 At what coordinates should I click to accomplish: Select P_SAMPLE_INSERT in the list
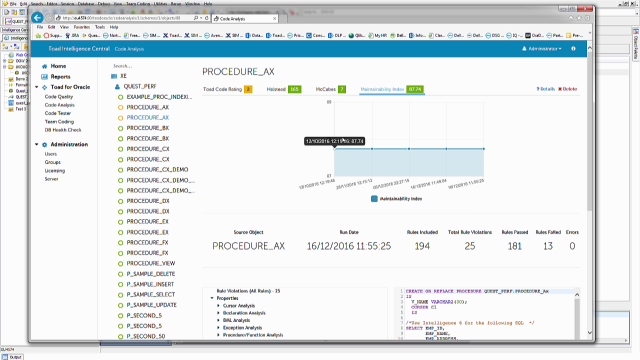[x=150, y=284]
